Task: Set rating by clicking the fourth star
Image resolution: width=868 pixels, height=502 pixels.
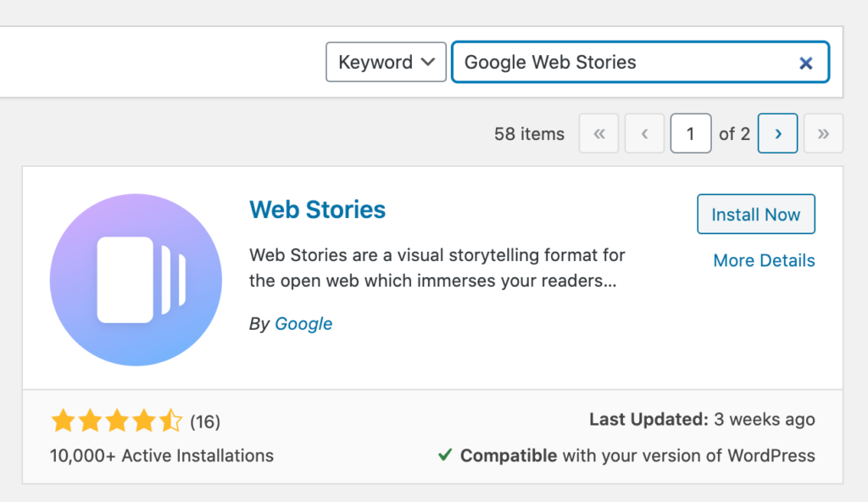Action: [145, 420]
